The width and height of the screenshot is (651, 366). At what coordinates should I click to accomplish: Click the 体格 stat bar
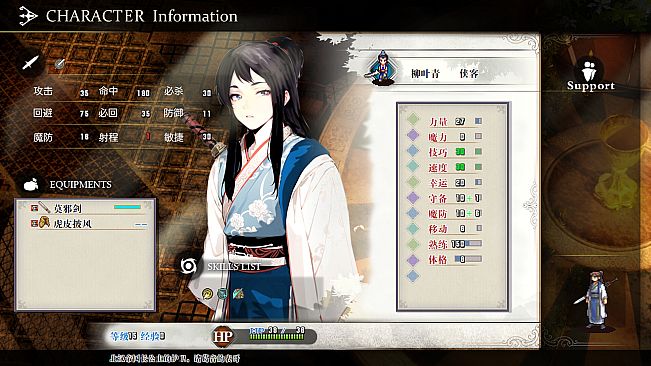469,259
